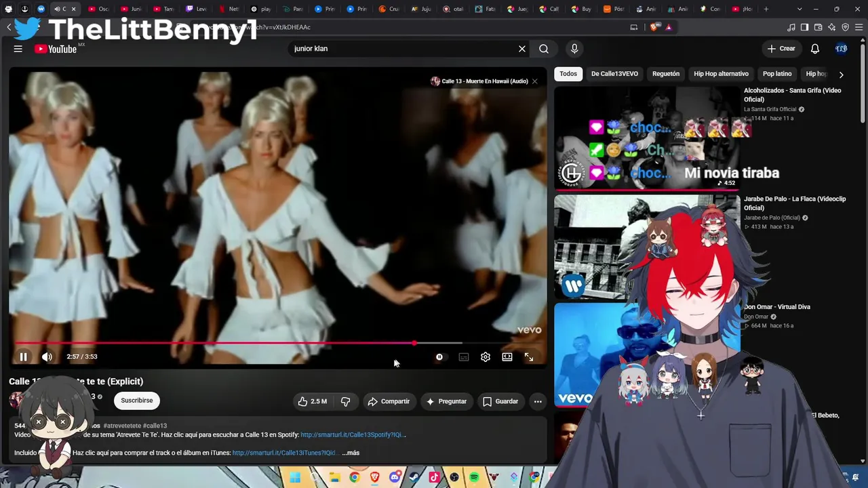Open more actions under the video

tap(538, 401)
